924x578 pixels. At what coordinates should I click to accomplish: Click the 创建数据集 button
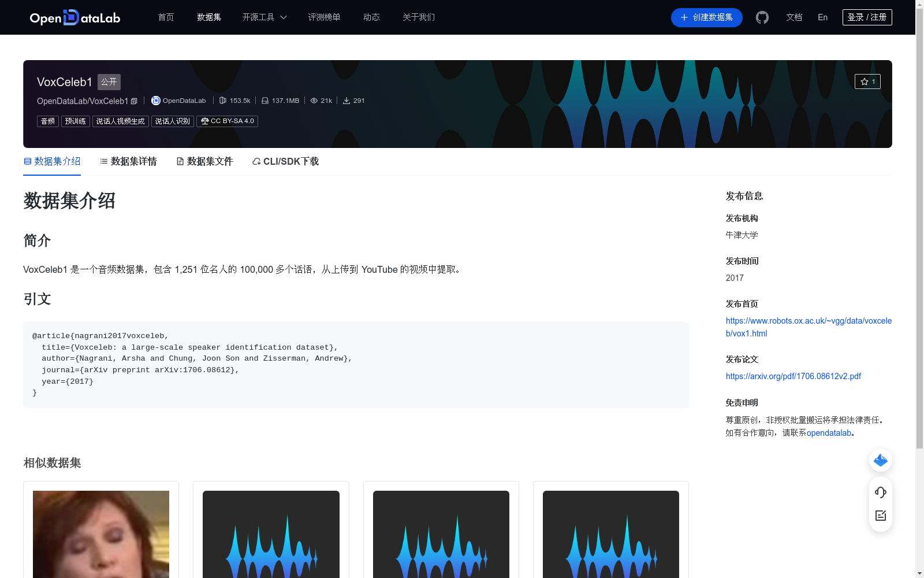[x=707, y=17]
